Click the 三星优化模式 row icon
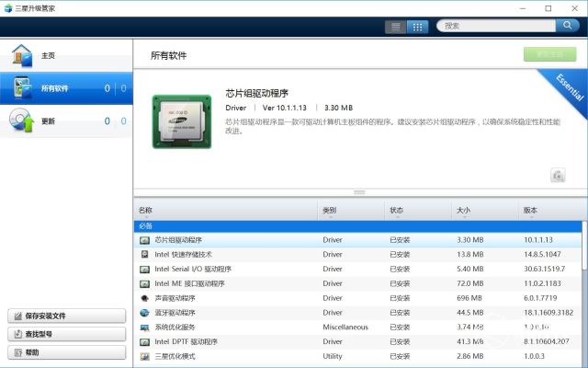The height and width of the screenshot is (368, 588). pos(145,356)
